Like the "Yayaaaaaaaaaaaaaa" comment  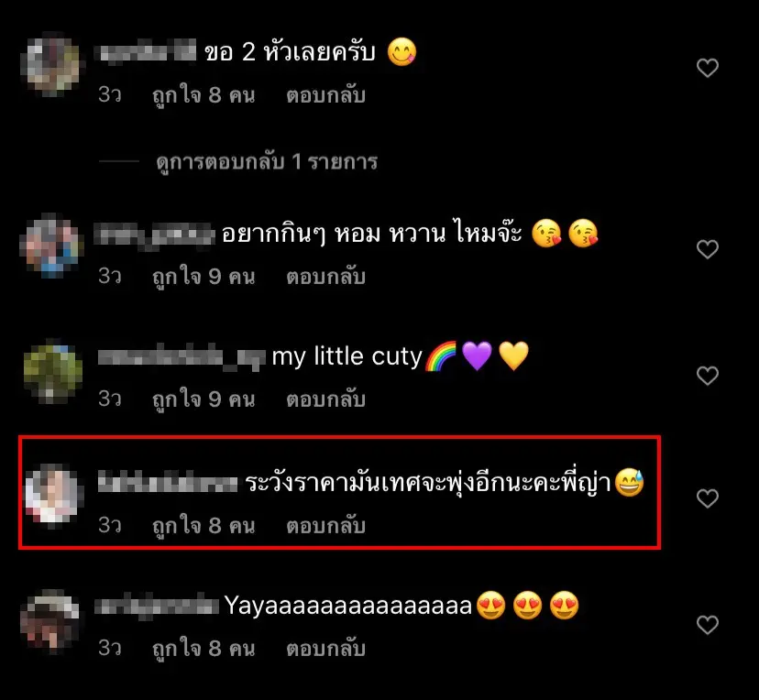click(x=707, y=625)
